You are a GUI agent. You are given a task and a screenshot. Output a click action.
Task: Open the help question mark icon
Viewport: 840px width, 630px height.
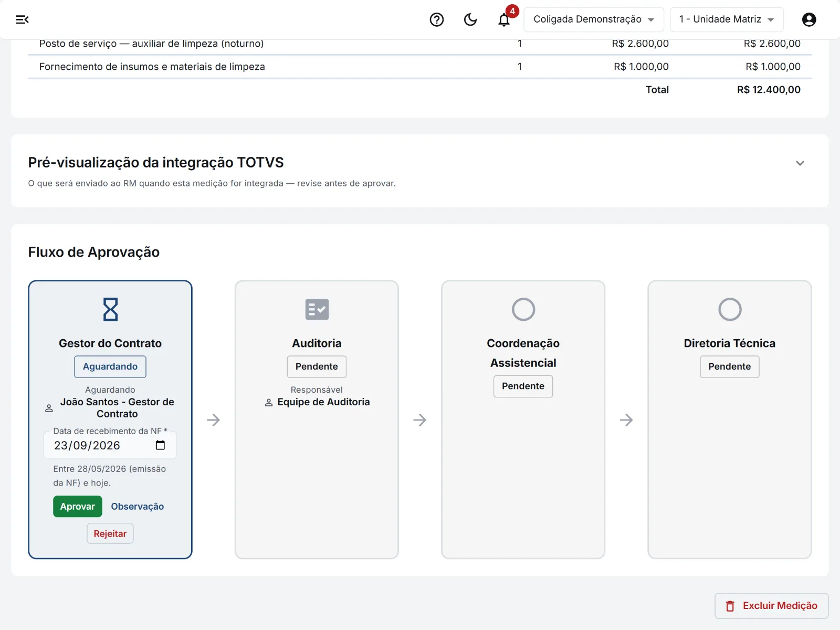tap(437, 19)
